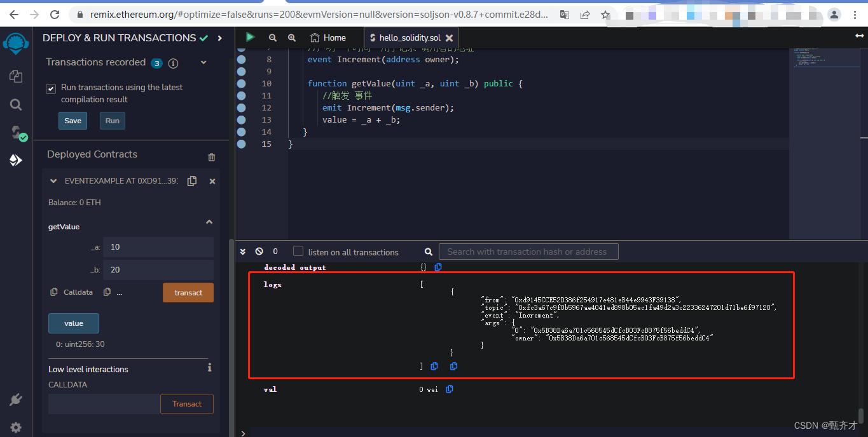The width and height of the screenshot is (868, 437).
Task: Close the hello_solidity.sol tab
Action: click(449, 38)
